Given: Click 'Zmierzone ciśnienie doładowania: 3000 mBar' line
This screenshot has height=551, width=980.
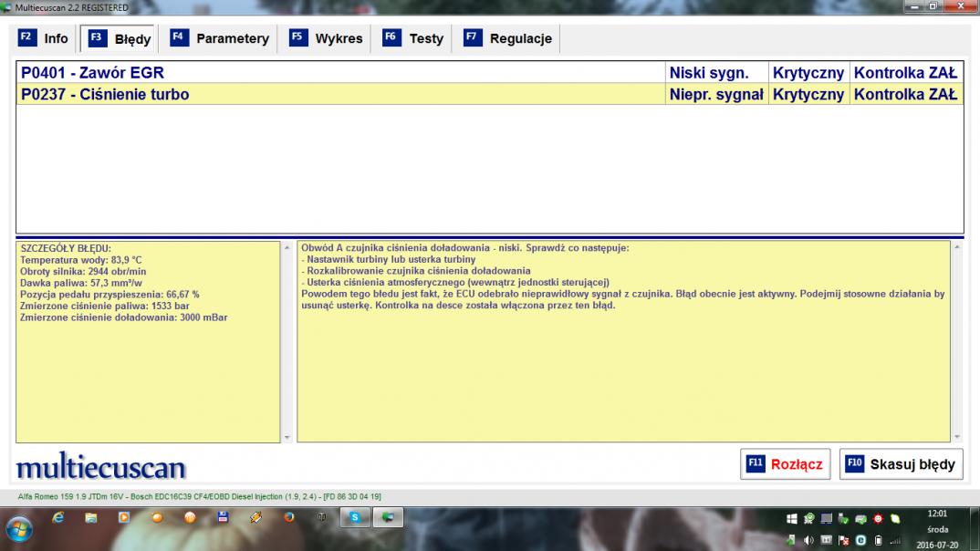Looking at the screenshot, I should [x=124, y=317].
